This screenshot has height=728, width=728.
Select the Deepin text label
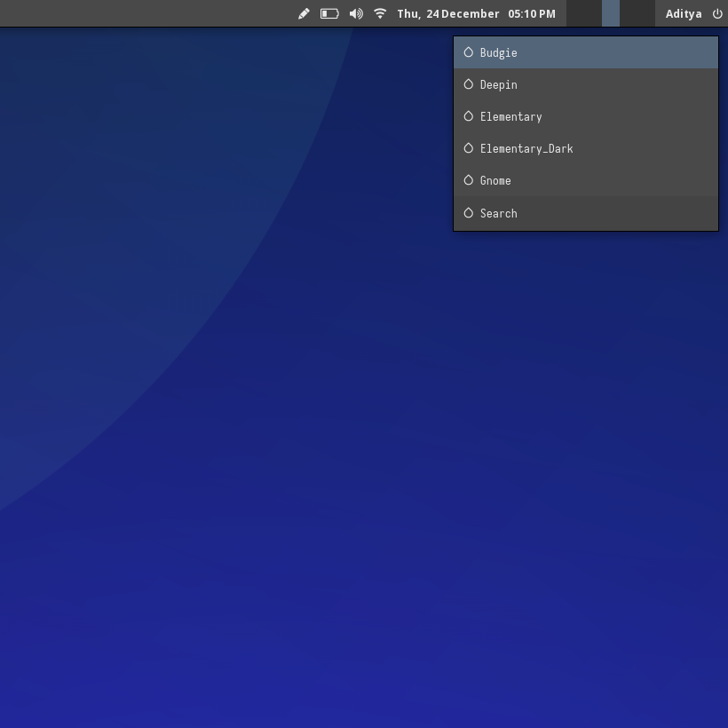tap(498, 84)
